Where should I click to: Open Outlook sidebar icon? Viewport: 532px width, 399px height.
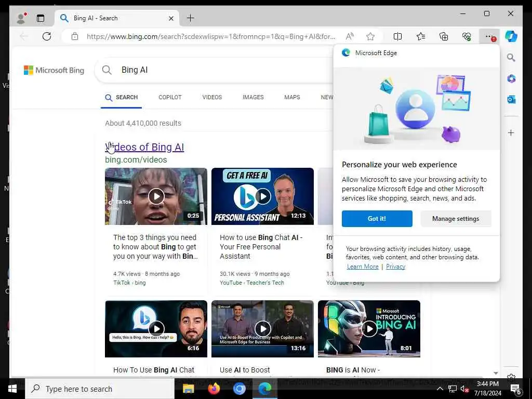tap(511, 99)
